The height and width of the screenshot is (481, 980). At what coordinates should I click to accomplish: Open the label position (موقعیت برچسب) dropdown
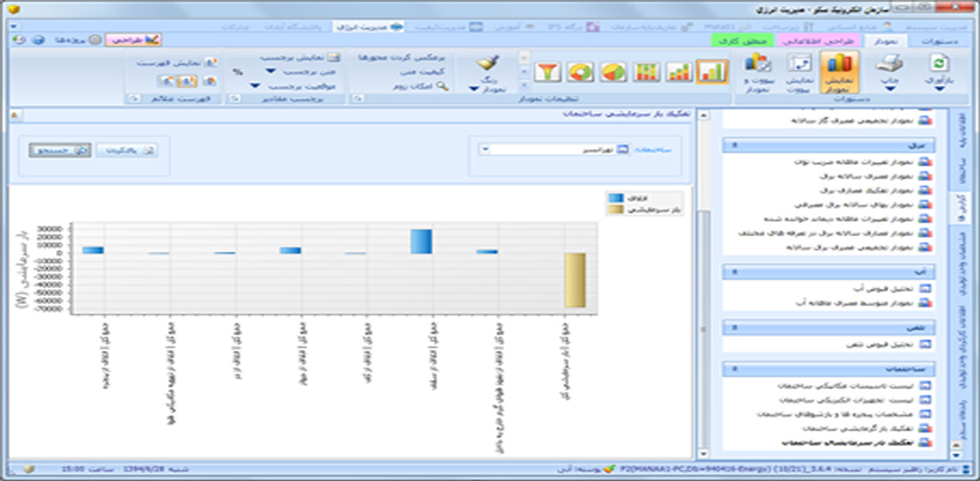click(255, 87)
